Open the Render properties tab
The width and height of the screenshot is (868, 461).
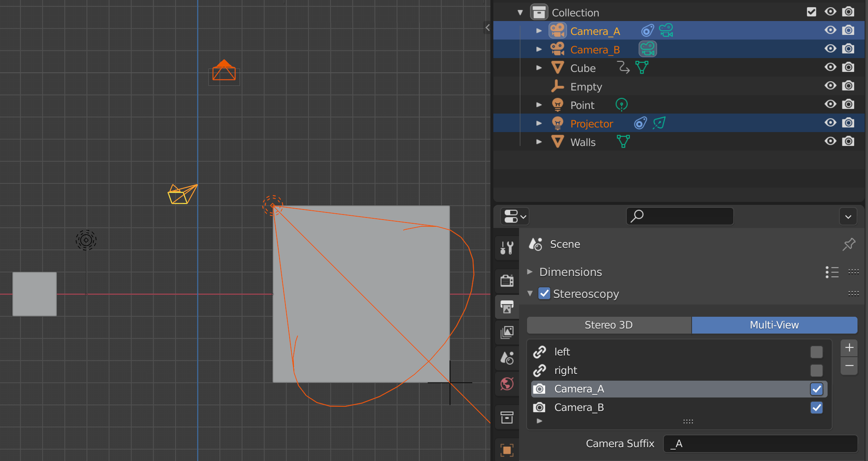pyautogui.click(x=507, y=280)
